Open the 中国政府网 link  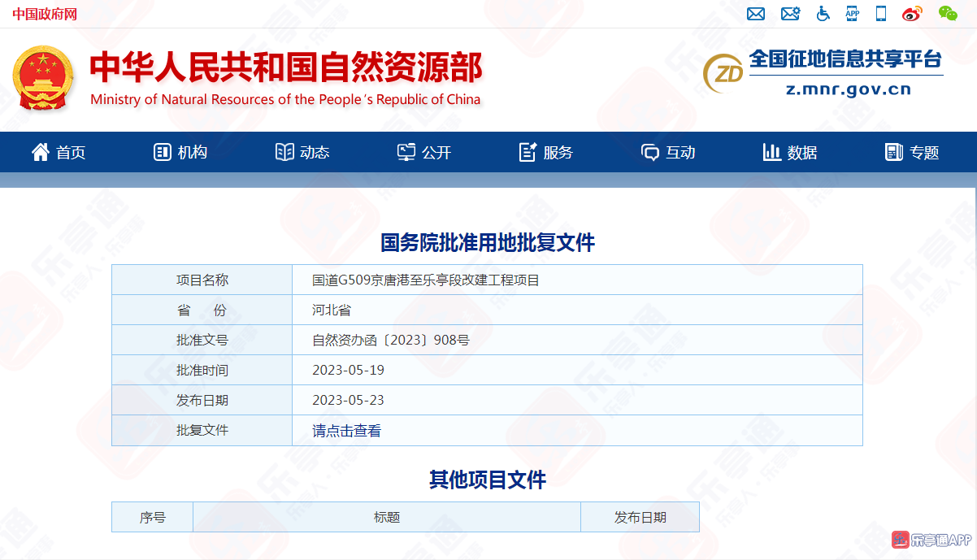(x=45, y=14)
